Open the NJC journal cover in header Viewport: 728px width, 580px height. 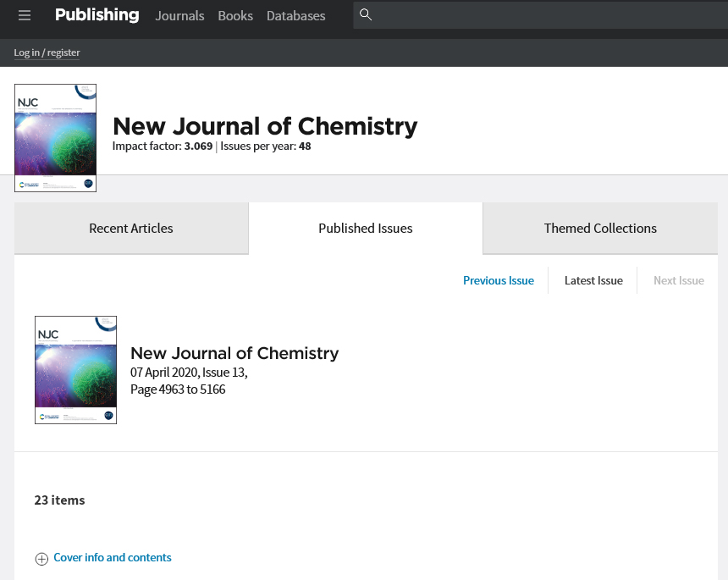(55, 138)
